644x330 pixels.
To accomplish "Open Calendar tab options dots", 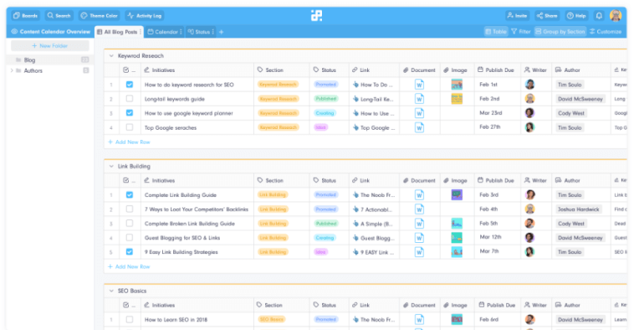I will (x=181, y=32).
